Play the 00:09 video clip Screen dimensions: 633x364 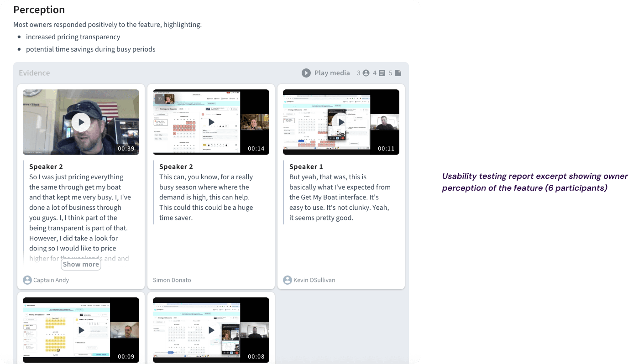81,330
